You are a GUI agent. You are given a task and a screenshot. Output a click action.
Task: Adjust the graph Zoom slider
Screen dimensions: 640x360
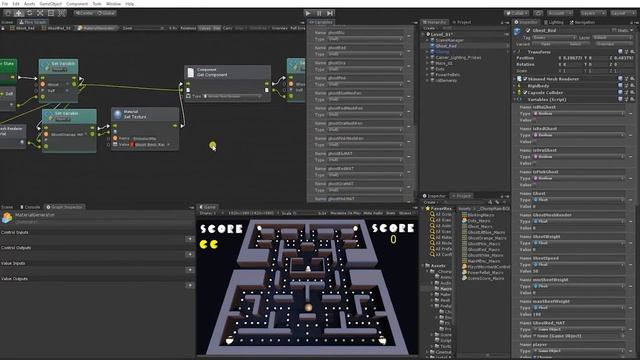[x=149, y=28]
